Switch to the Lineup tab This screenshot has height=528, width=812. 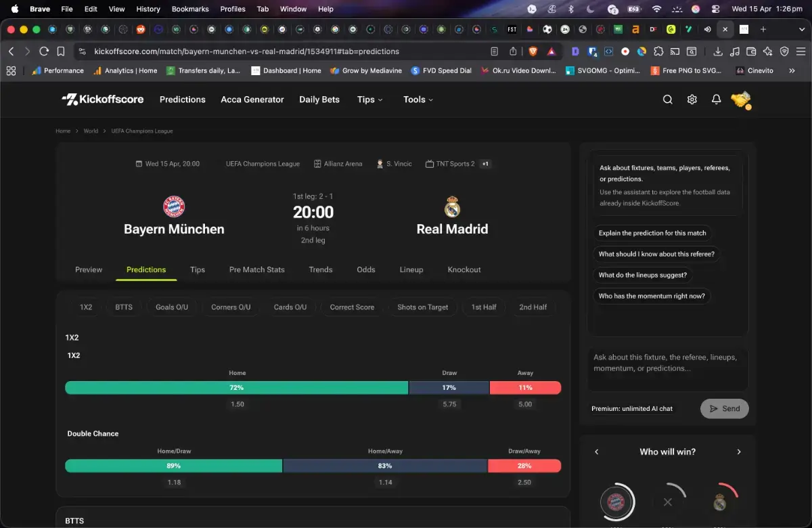[411, 269]
